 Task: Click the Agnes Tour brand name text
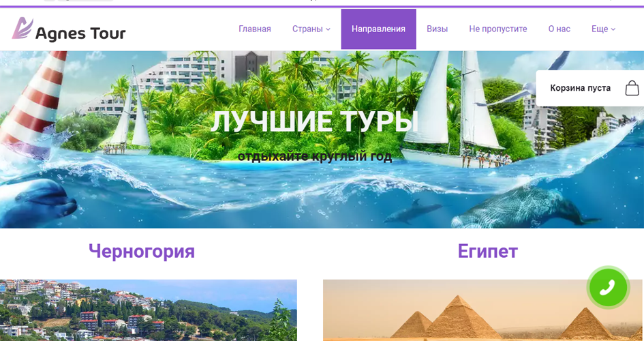pyautogui.click(x=80, y=33)
